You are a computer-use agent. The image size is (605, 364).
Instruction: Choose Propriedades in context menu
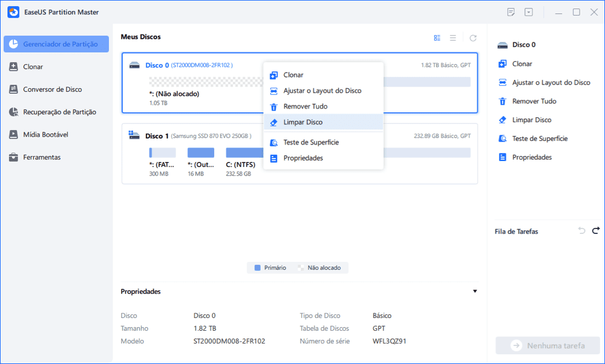click(323, 158)
